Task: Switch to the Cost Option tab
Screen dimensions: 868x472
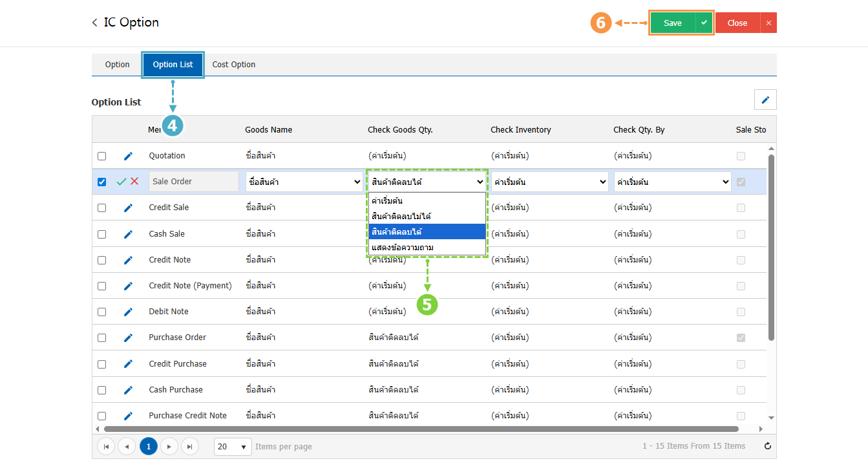Action: coord(233,65)
